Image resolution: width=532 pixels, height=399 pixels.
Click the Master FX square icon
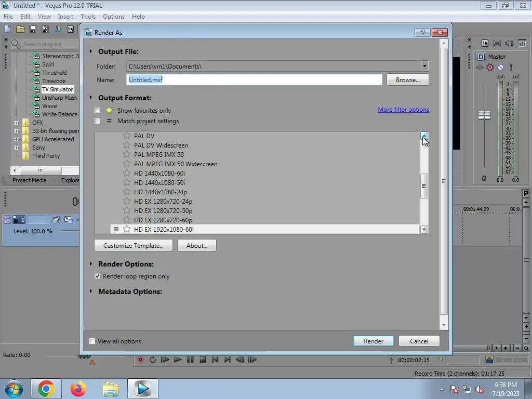point(481,56)
